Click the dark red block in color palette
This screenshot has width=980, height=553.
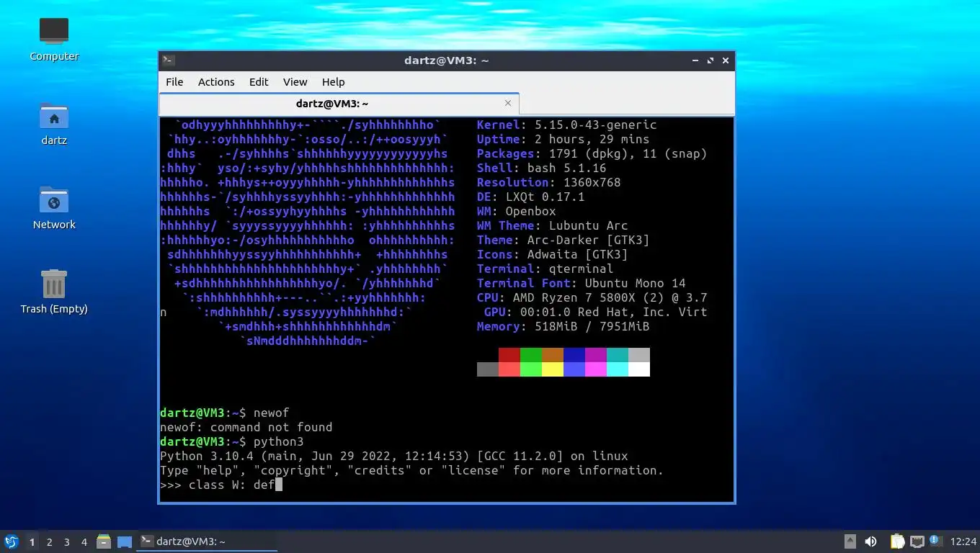pos(509,355)
